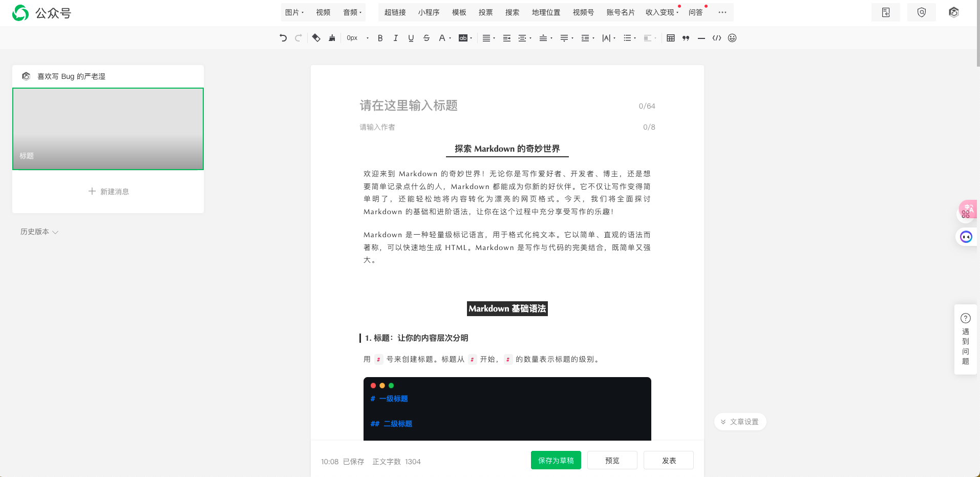Viewport: 980px width, 477px height.
Task: Open the 图片 image insert dropdown
Action: click(294, 12)
